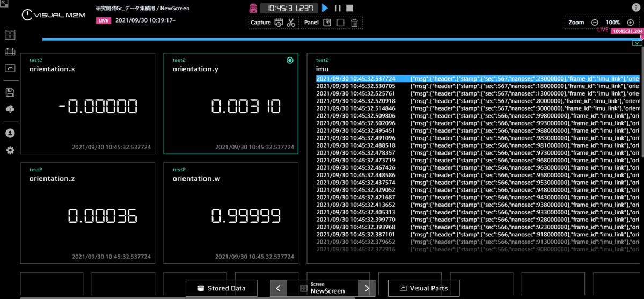Select imu row 10:45:32.421687
This screenshot has height=299, width=644.
tap(478, 197)
